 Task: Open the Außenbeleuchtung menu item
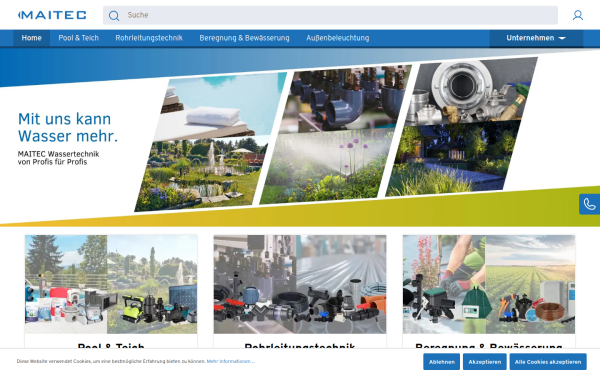coord(338,38)
